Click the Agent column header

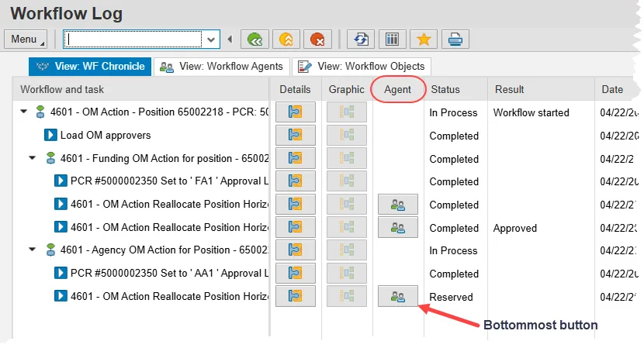click(397, 89)
